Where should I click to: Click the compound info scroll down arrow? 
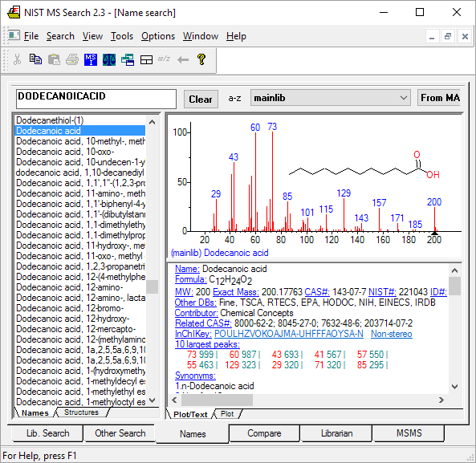(x=454, y=387)
